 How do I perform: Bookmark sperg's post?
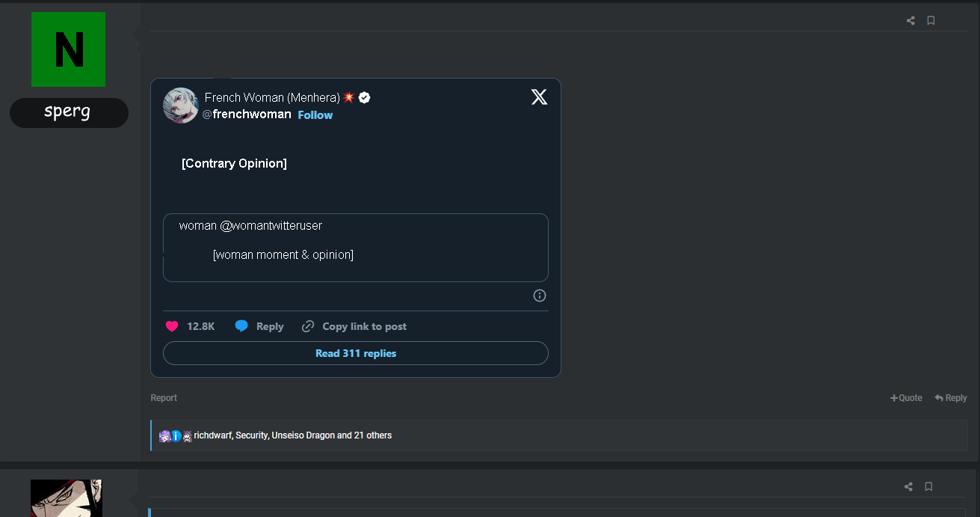[931, 21]
